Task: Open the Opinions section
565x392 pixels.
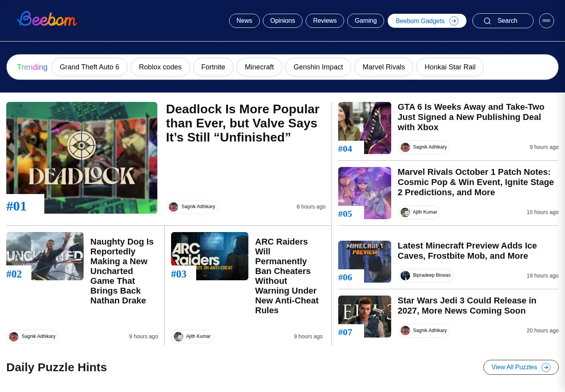Action: click(x=282, y=21)
